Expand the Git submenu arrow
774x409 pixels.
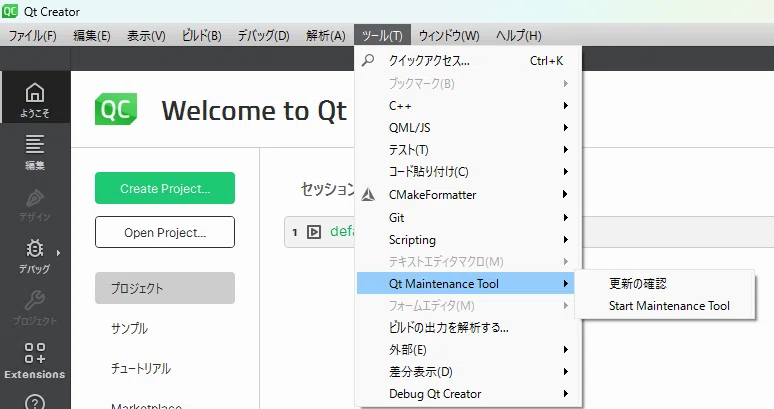click(566, 218)
